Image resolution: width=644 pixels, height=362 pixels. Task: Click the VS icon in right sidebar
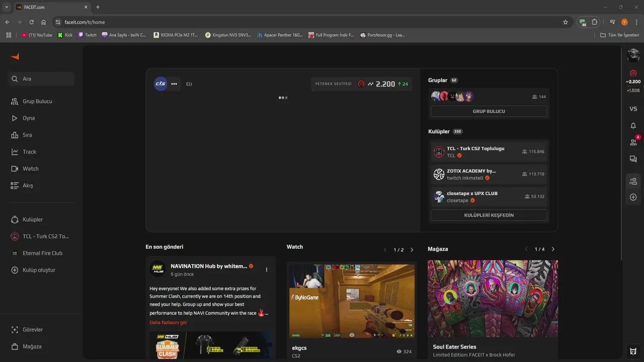(633, 109)
